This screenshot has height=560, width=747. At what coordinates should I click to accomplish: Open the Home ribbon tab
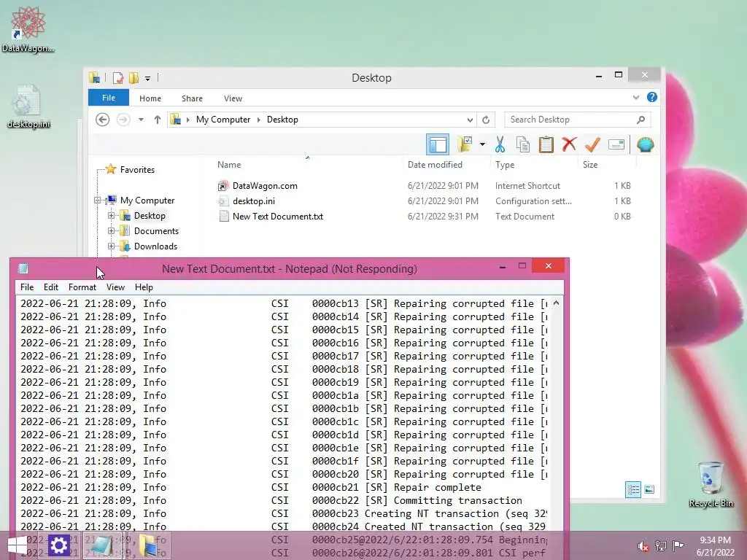[150, 98]
